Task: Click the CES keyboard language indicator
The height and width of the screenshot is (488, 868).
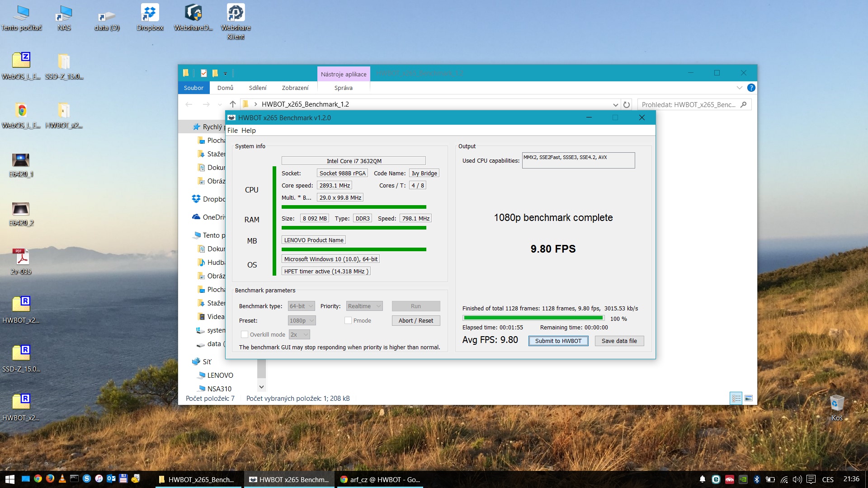Action: (828, 479)
